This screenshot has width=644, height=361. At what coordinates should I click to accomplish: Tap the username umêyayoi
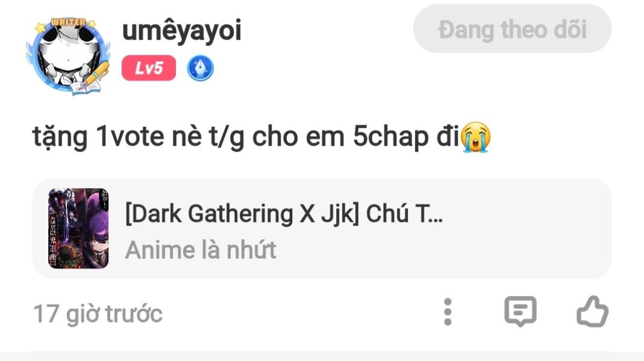tap(181, 31)
